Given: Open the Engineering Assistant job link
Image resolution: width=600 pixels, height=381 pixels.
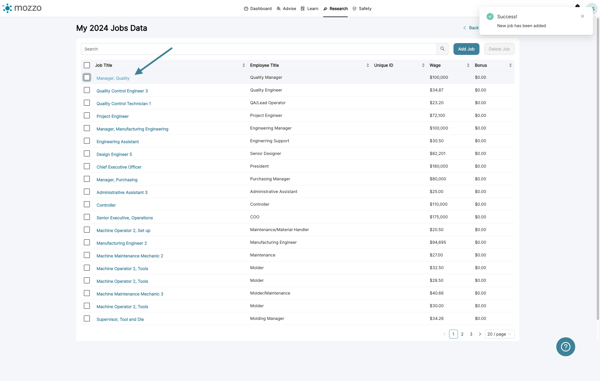Looking at the screenshot, I should pos(117,142).
